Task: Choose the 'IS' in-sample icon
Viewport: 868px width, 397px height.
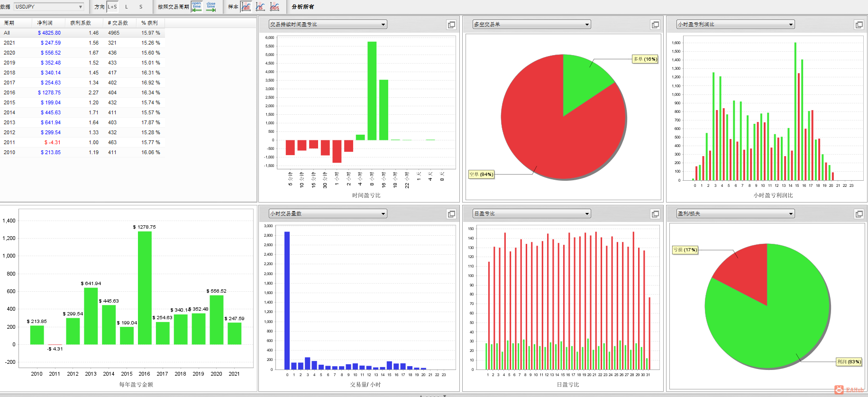Action: (x=260, y=7)
